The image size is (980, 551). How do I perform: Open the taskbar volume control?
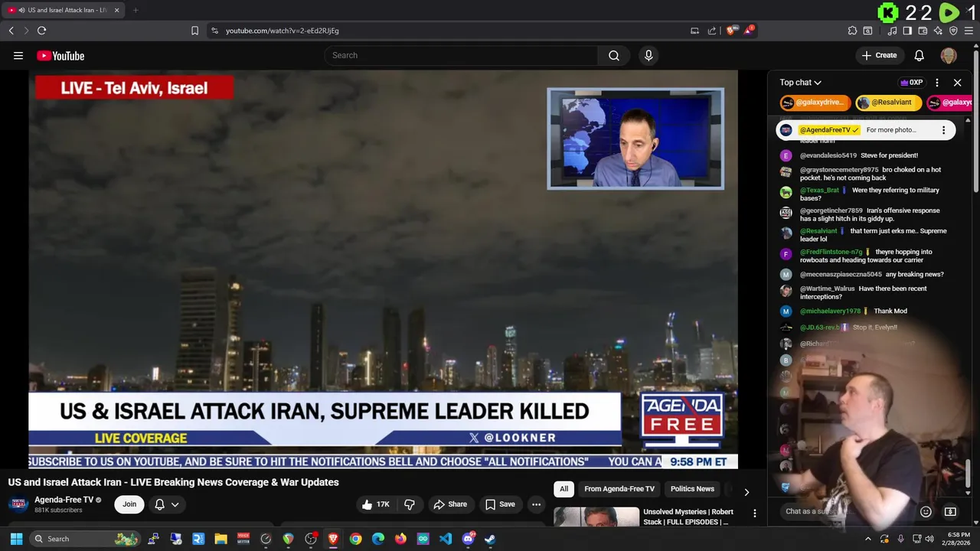click(x=929, y=539)
